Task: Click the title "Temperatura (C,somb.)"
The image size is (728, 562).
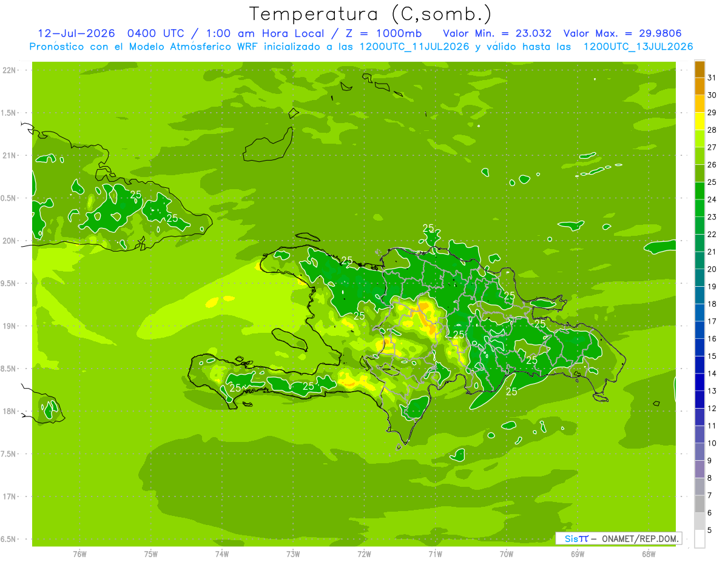Action: click(x=371, y=13)
